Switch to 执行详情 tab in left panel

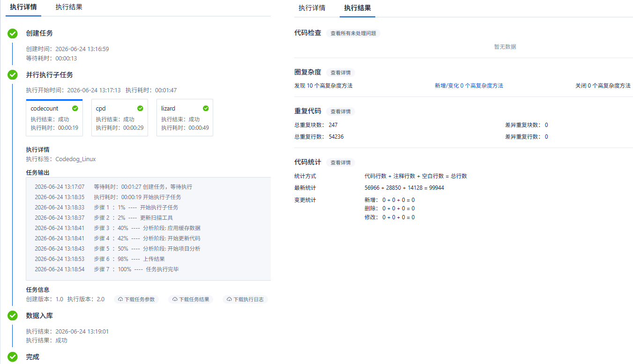[x=23, y=7]
